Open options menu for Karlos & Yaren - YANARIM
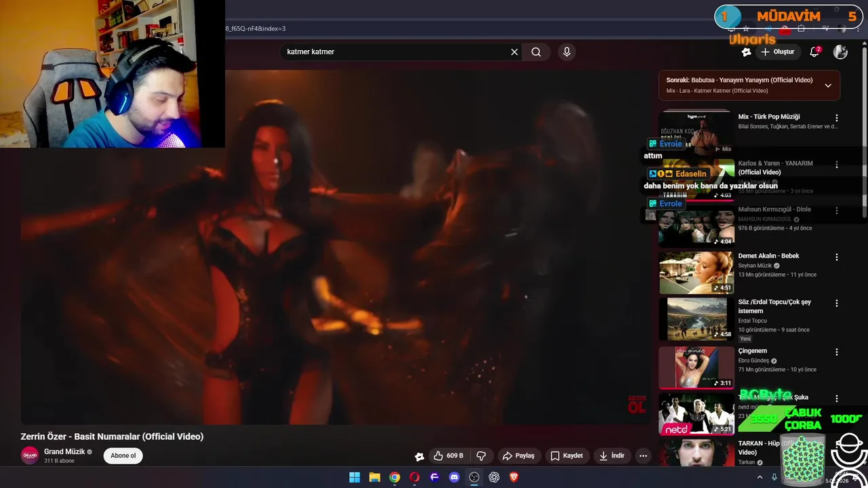The image size is (868, 488). click(x=836, y=164)
